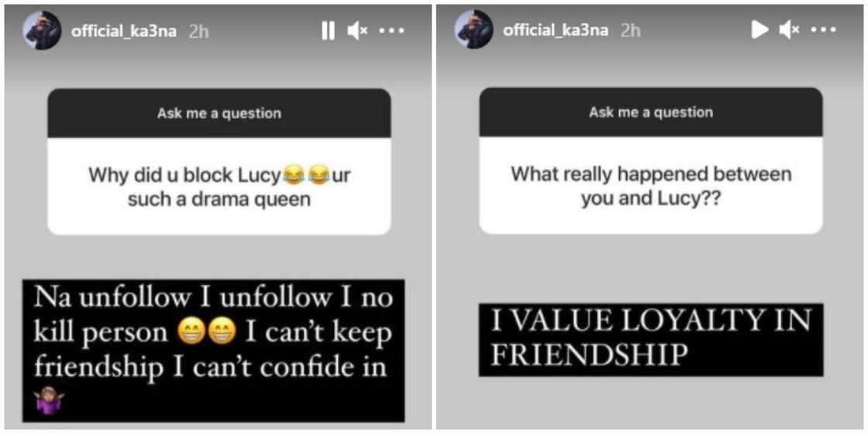Unmute sound on the left story
This screenshot has height=434, width=868.
(357, 31)
